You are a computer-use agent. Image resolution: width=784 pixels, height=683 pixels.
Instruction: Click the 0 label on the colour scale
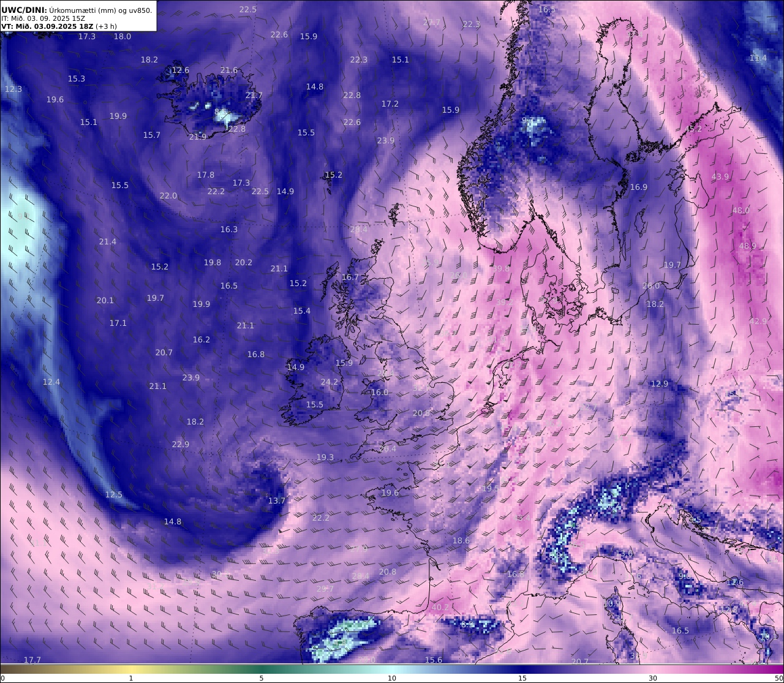(2, 678)
